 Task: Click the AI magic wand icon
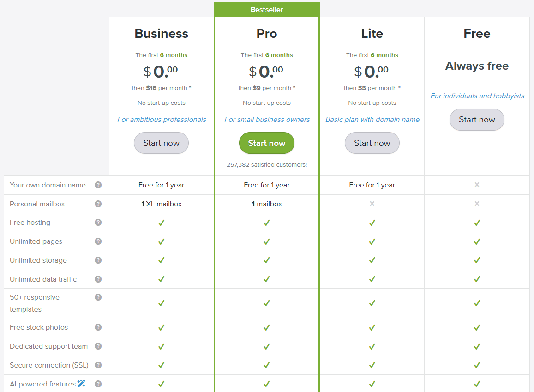click(x=81, y=384)
